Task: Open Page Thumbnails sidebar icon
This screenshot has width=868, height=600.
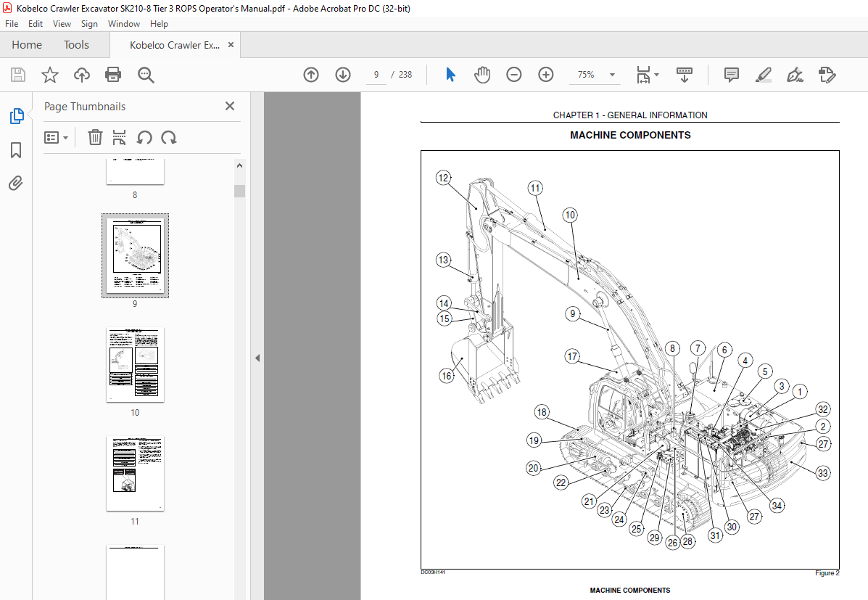Action: point(17,116)
